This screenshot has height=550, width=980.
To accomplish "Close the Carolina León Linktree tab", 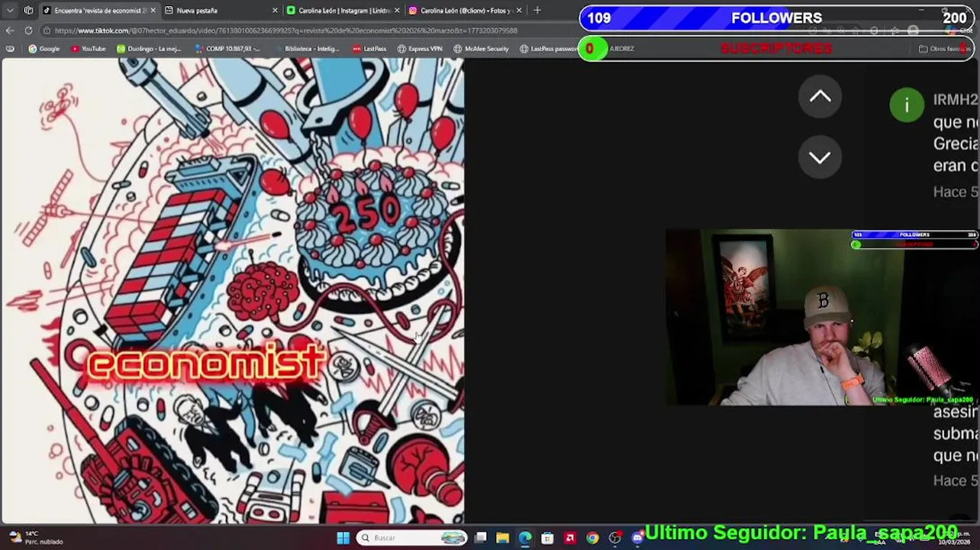I will tap(397, 11).
